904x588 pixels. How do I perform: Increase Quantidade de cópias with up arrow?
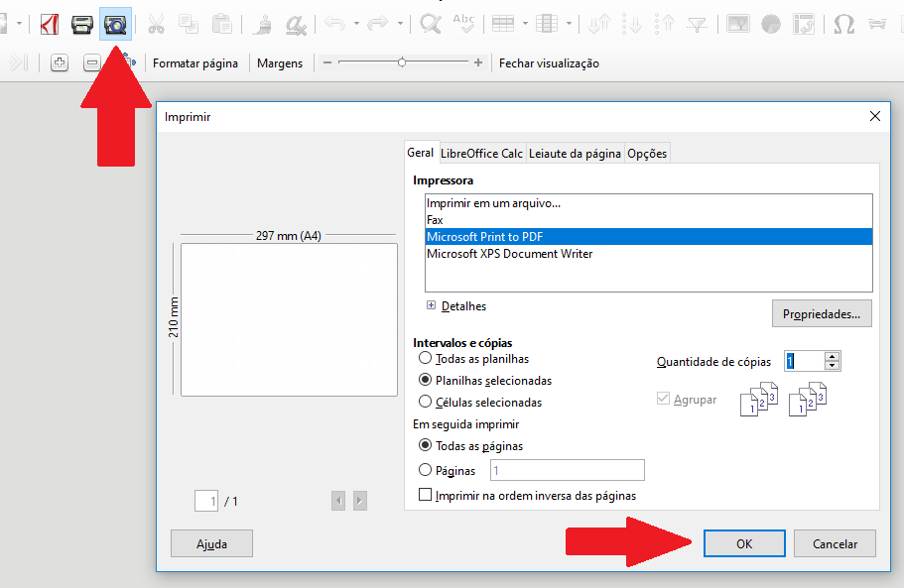[x=832, y=357]
